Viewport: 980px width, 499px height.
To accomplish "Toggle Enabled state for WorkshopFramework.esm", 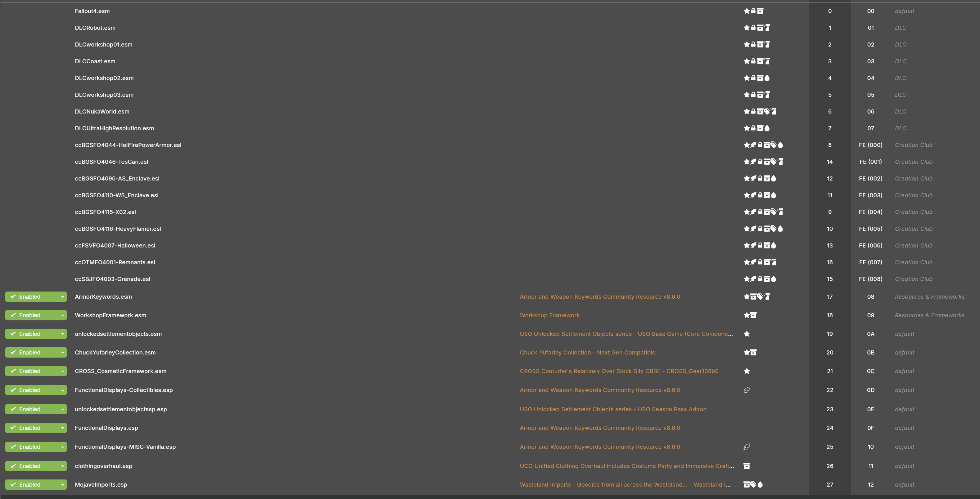I will point(32,315).
